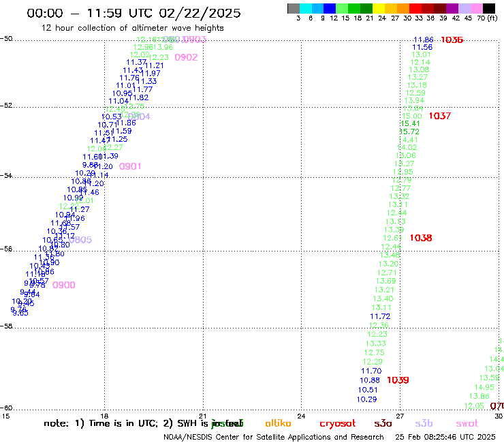Click the 's3a' satellite legend label

click(x=383, y=424)
